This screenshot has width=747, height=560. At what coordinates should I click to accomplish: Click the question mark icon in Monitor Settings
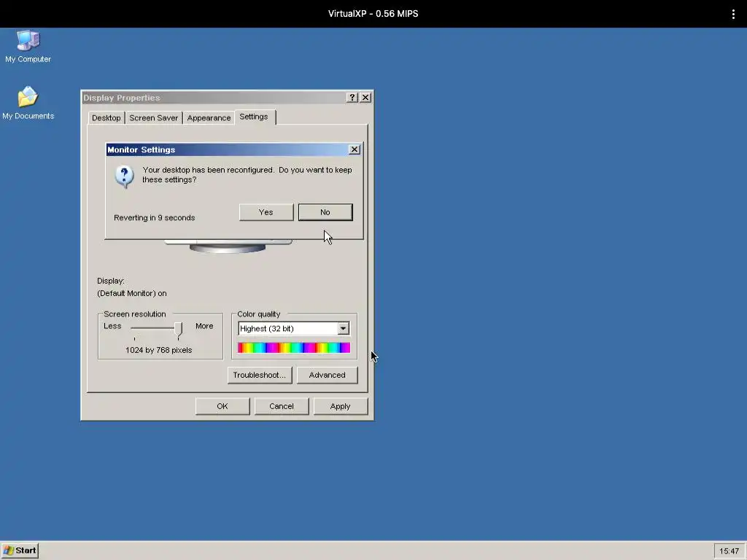(x=124, y=176)
